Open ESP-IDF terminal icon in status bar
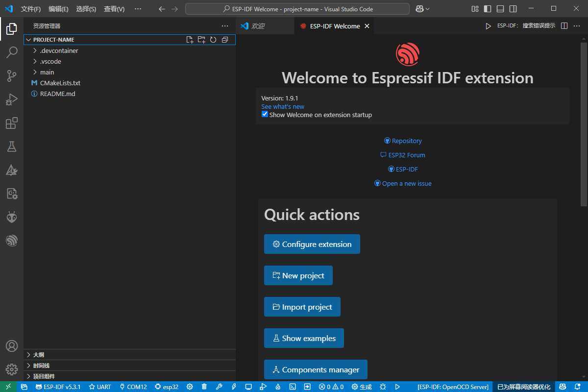 pos(293,387)
